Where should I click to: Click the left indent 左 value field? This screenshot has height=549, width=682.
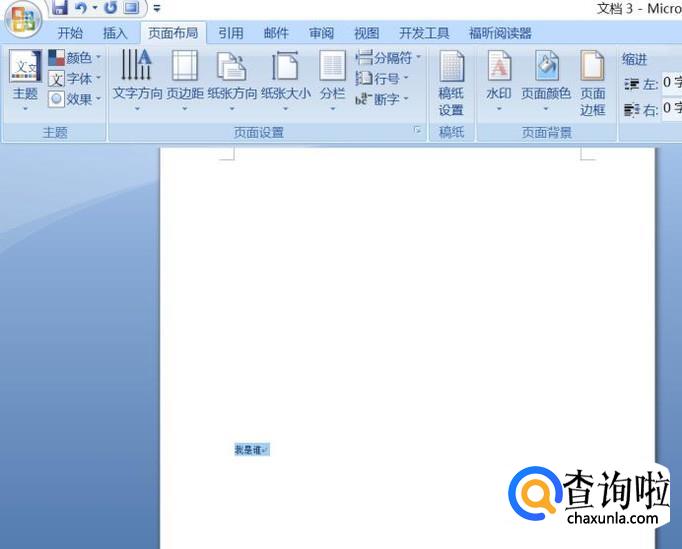click(x=672, y=83)
